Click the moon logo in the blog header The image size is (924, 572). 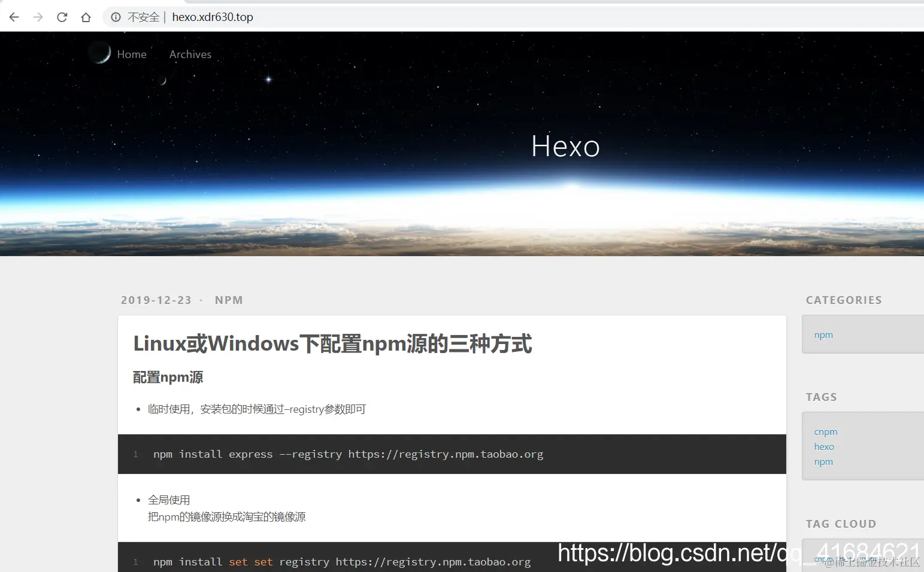[x=99, y=53]
